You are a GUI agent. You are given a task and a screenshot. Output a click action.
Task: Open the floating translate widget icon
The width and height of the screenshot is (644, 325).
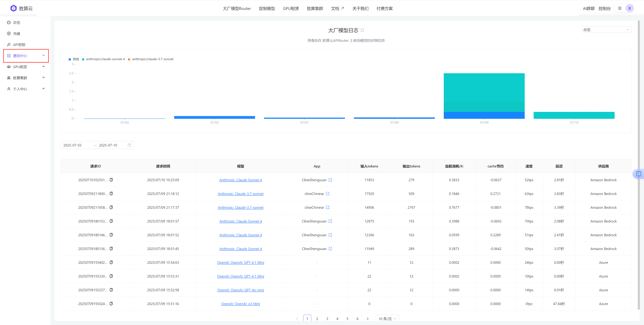(638, 173)
